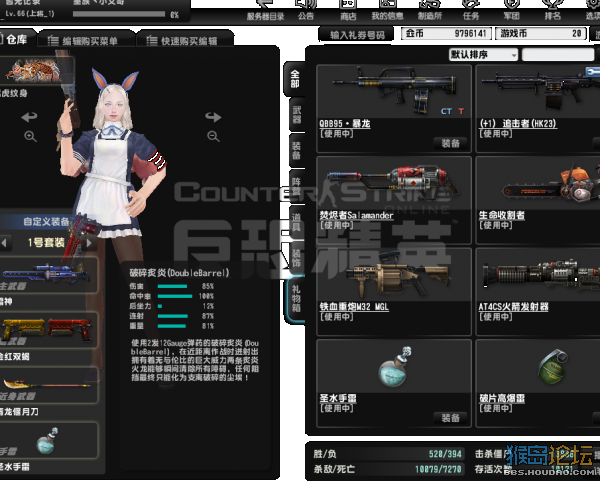Switch to the 快速购买编辑 tab
The width and height of the screenshot is (600, 481).
point(184,40)
